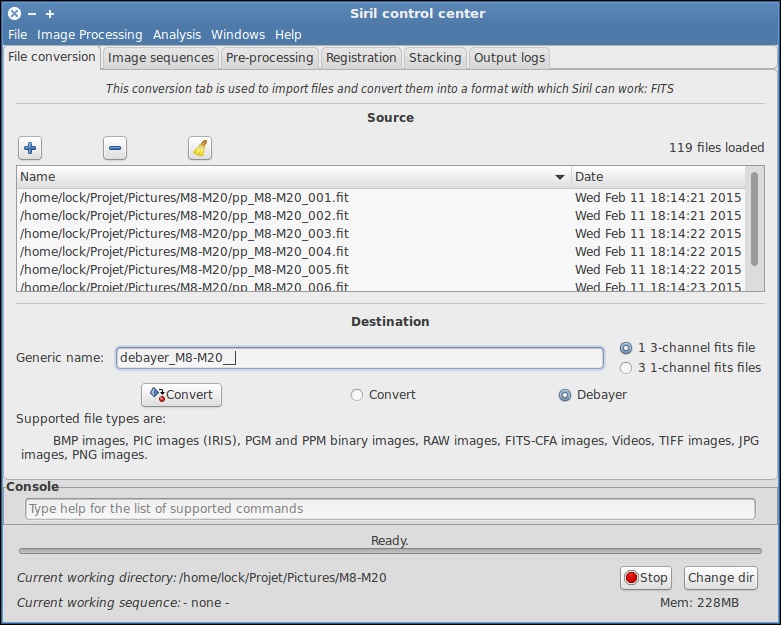
Task: Sort files by the Name column header
Action: pyautogui.click(x=290, y=177)
